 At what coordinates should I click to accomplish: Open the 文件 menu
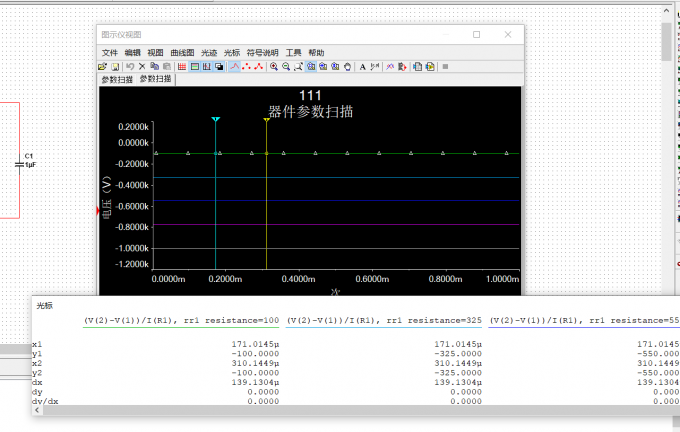[110, 52]
